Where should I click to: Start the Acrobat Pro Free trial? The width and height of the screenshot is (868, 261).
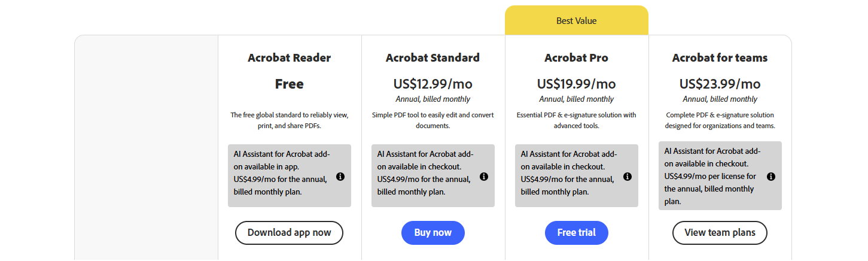(x=576, y=233)
